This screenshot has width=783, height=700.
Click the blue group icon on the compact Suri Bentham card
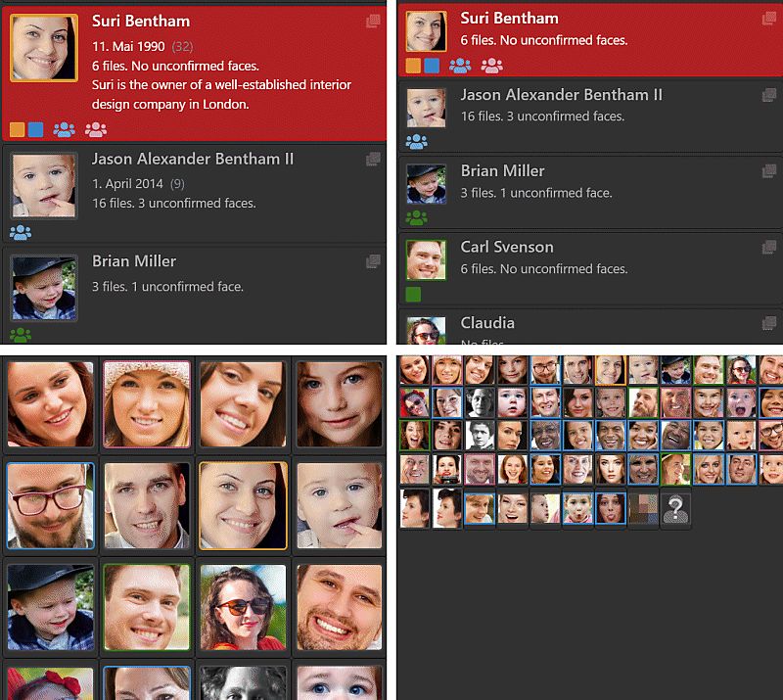pos(460,66)
